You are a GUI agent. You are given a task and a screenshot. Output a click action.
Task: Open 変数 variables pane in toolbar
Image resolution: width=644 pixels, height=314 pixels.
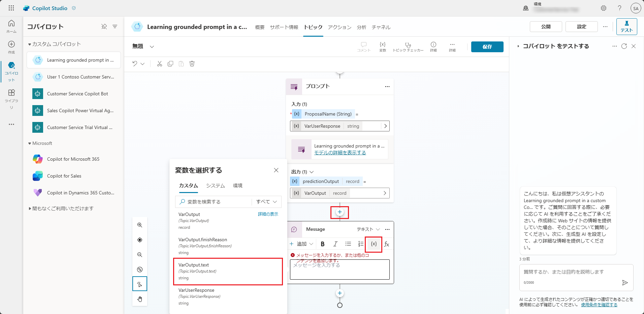(x=383, y=47)
